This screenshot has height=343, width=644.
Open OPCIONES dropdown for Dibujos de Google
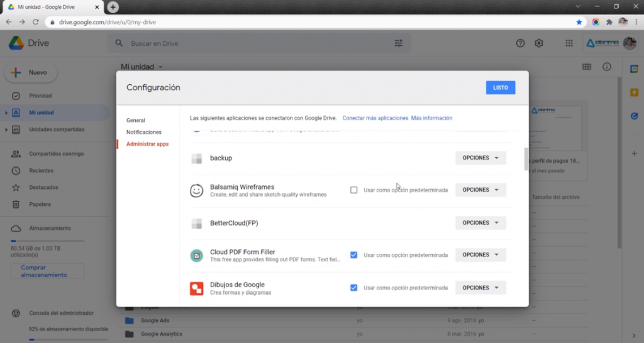tap(480, 288)
